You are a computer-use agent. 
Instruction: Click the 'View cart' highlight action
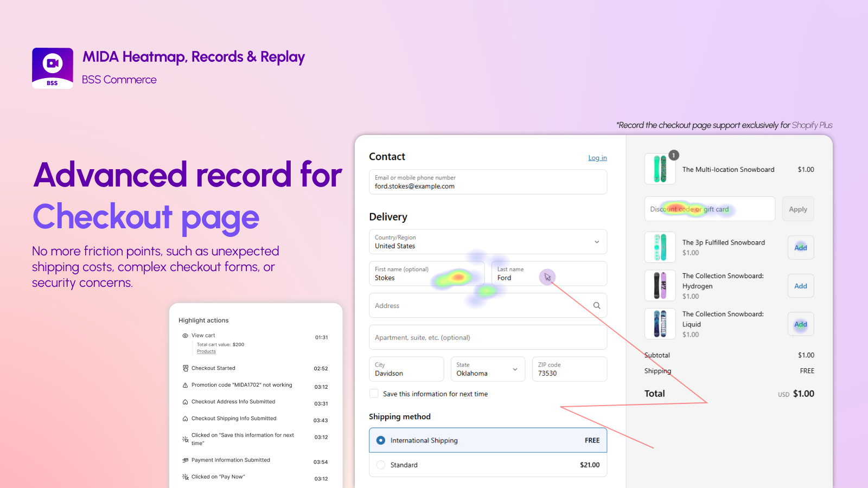tap(203, 336)
